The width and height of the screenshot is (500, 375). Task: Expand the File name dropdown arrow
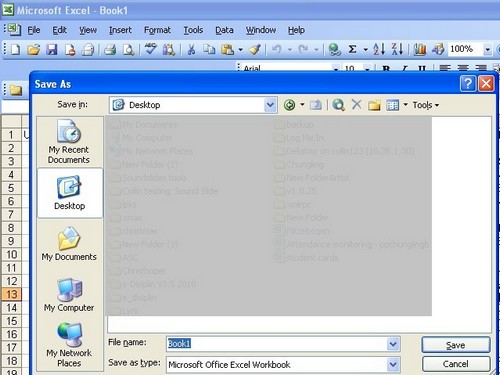(393, 344)
